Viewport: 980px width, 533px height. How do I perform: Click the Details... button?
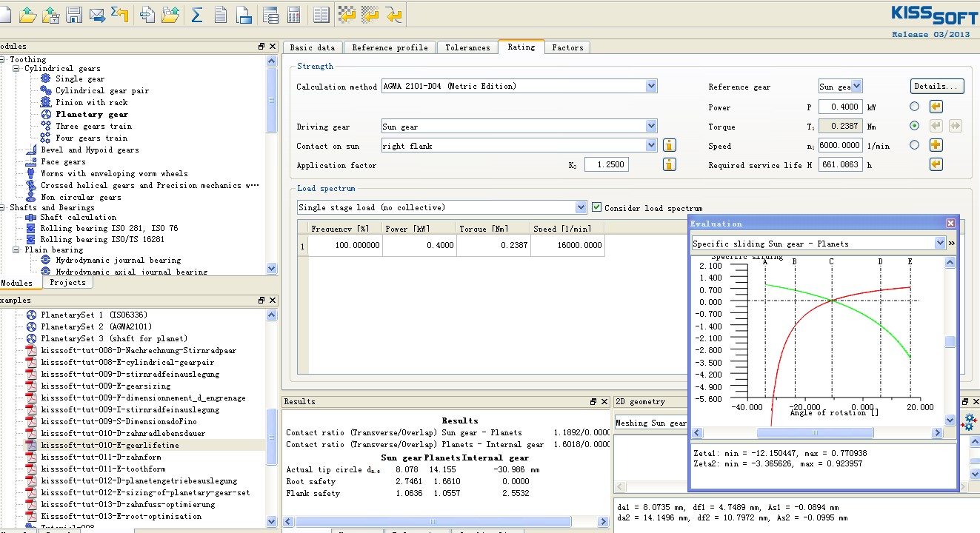point(937,87)
